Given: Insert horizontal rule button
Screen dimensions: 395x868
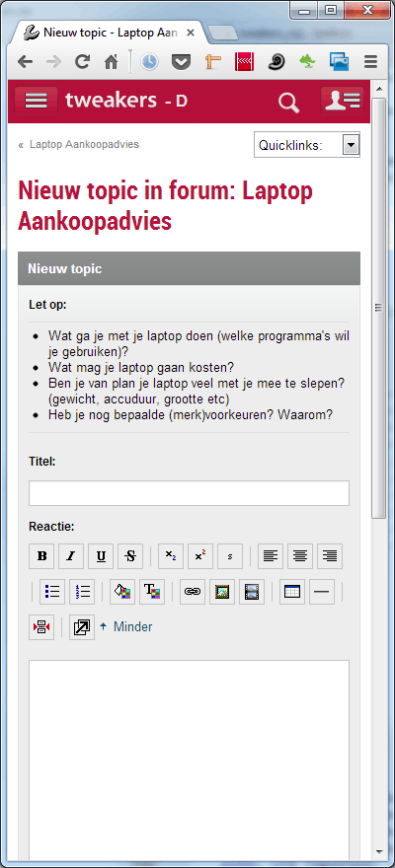Looking at the screenshot, I should (322, 592).
